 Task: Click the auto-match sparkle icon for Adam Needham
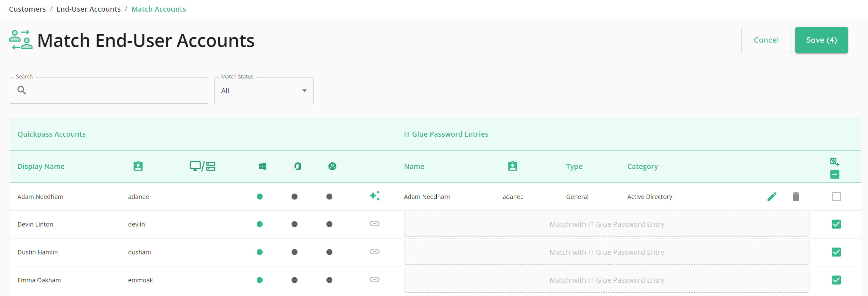click(375, 196)
